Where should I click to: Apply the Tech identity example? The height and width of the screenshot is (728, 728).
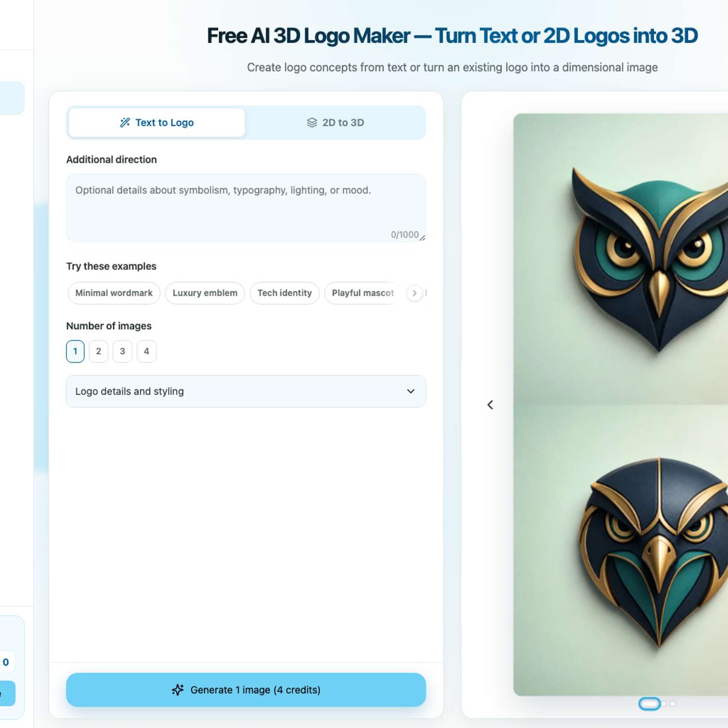pyautogui.click(x=284, y=293)
